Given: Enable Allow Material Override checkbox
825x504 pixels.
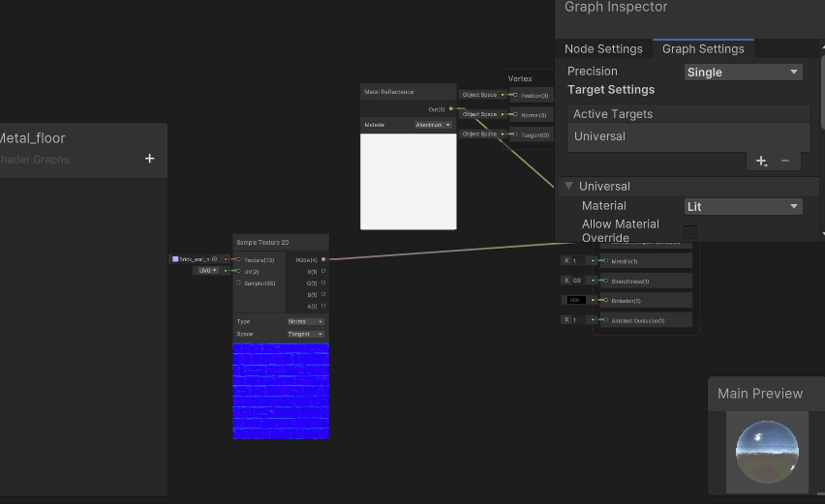Looking at the screenshot, I should coord(690,231).
